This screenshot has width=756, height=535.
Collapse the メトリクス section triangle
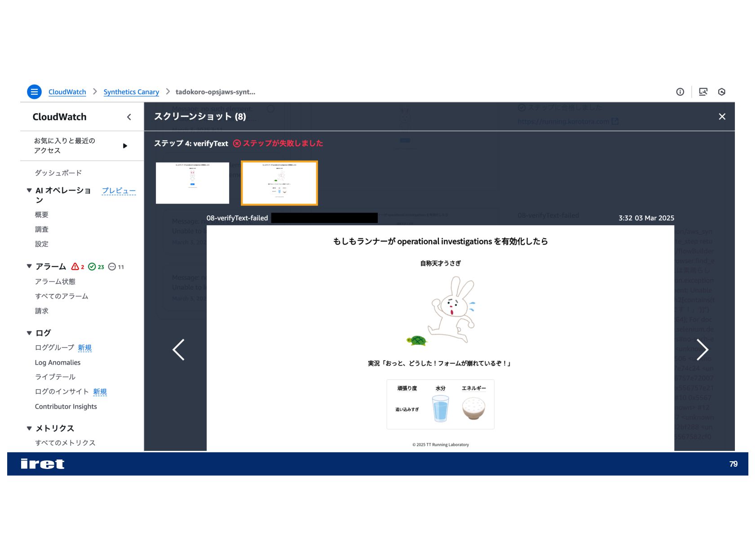(x=29, y=428)
